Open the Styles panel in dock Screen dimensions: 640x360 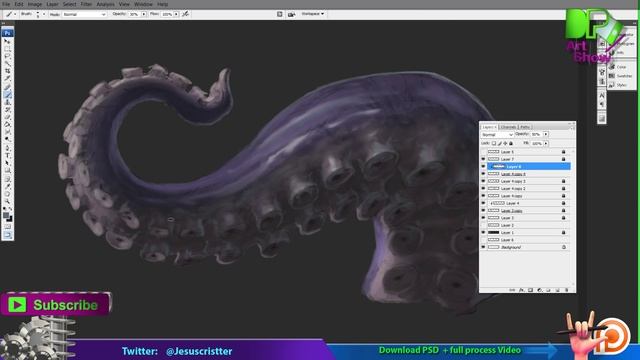tap(617, 85)
